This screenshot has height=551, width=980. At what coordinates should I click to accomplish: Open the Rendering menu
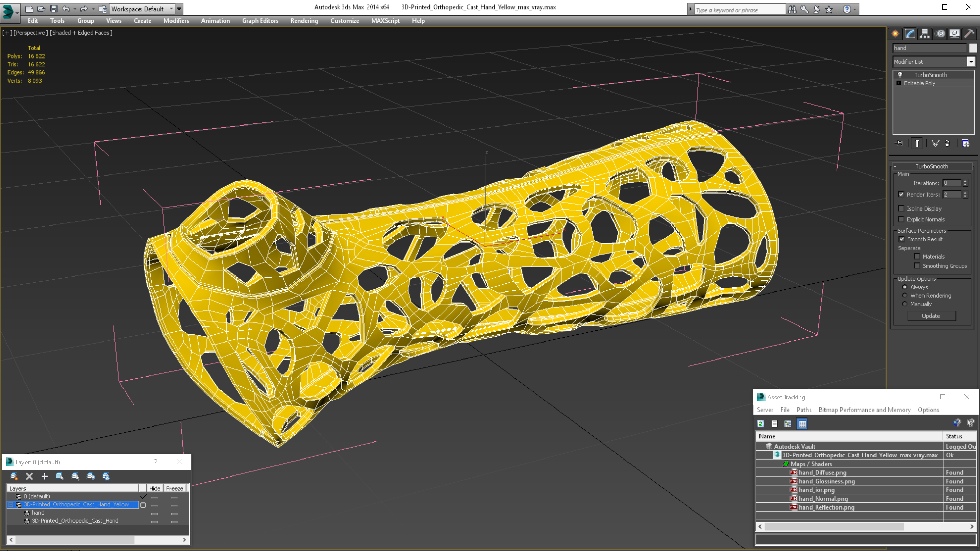[304, 21]
